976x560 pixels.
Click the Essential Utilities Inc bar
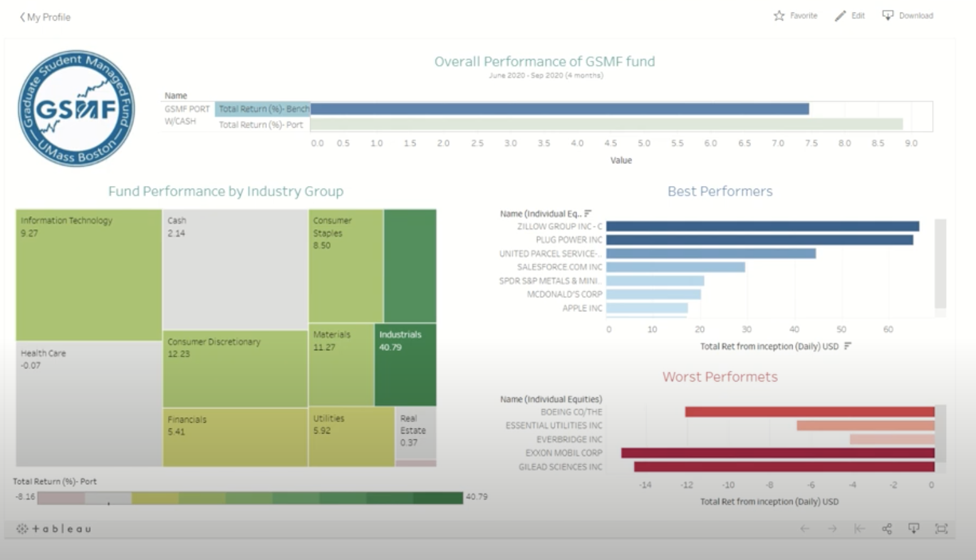coord(866,426)
